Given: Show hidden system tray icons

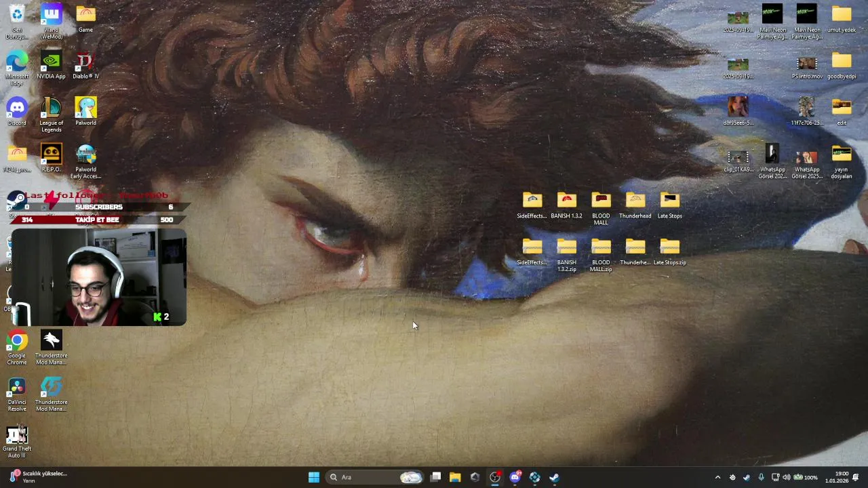Looking at the screenshot, I should [x=717, y=477].
